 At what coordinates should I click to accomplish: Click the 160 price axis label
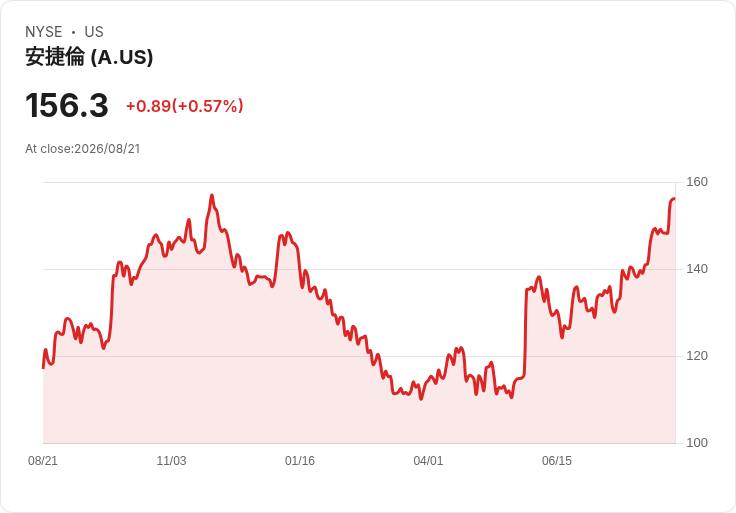click(x=697, y=182)
